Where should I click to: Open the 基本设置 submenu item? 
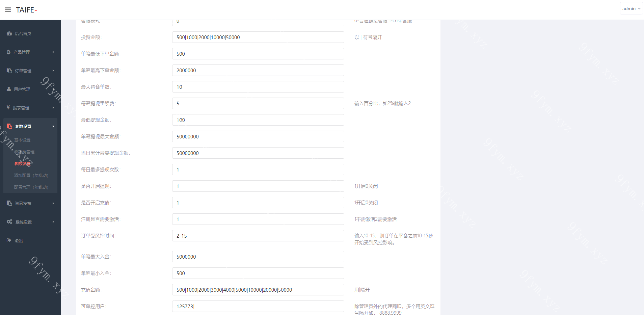point(22,140)
